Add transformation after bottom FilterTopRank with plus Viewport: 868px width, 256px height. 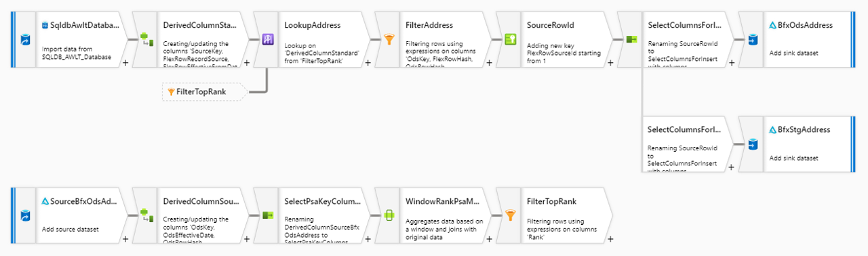coord(610,238)
